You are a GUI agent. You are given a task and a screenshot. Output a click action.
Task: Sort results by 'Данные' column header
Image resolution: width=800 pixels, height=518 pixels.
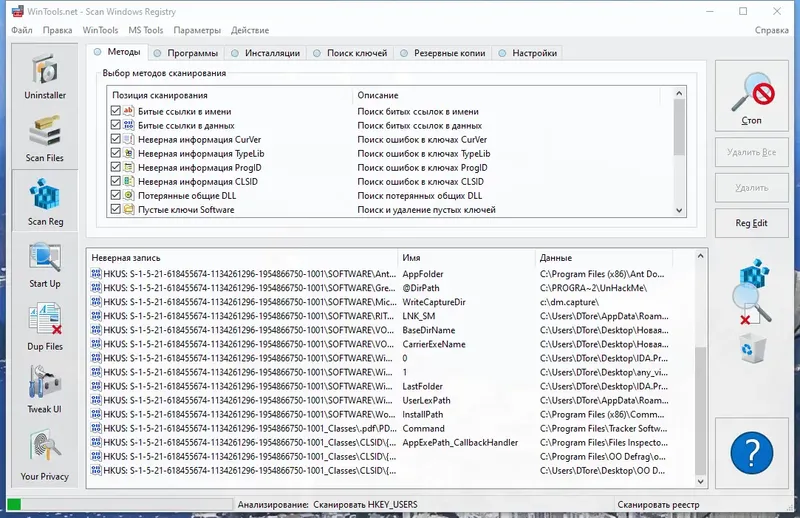point(604,258)
